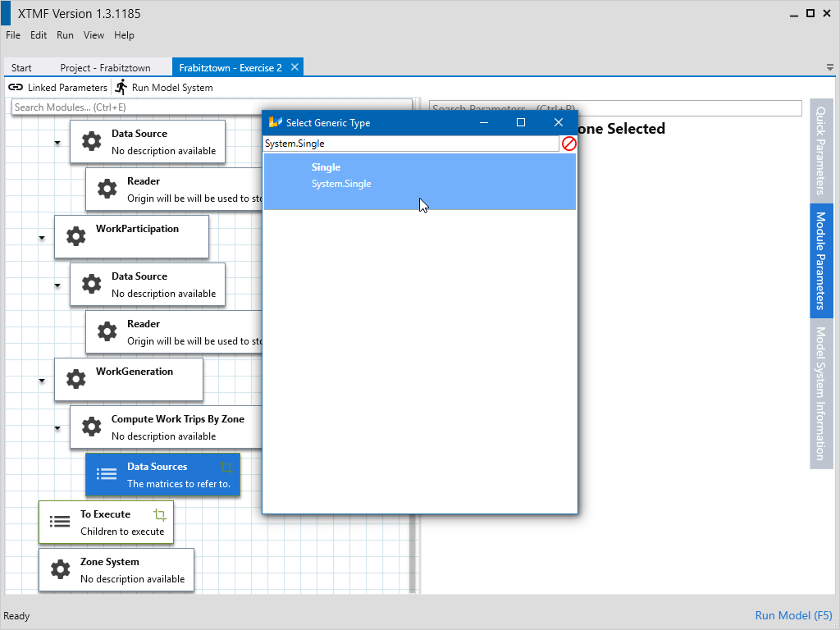Screen dimensions: 840x630
Task: Click gear icon of WorkGeneration module
Action: pos(75,379)
